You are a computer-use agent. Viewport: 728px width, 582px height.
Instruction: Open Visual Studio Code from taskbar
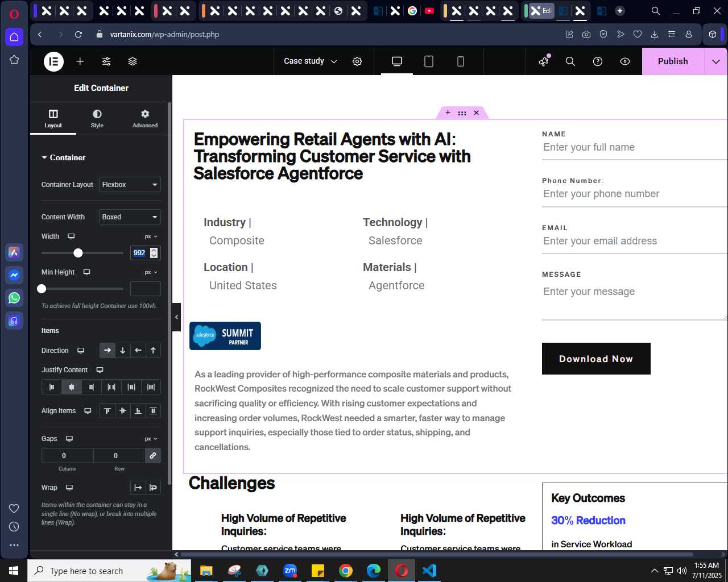pos(429,571)
